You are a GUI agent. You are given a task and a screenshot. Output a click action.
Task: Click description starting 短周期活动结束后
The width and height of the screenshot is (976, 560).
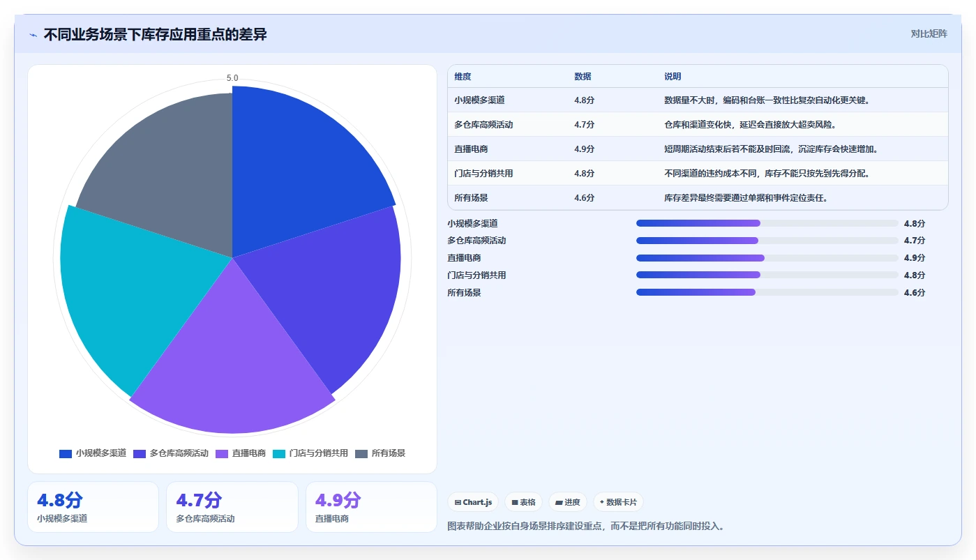point(771,149)
